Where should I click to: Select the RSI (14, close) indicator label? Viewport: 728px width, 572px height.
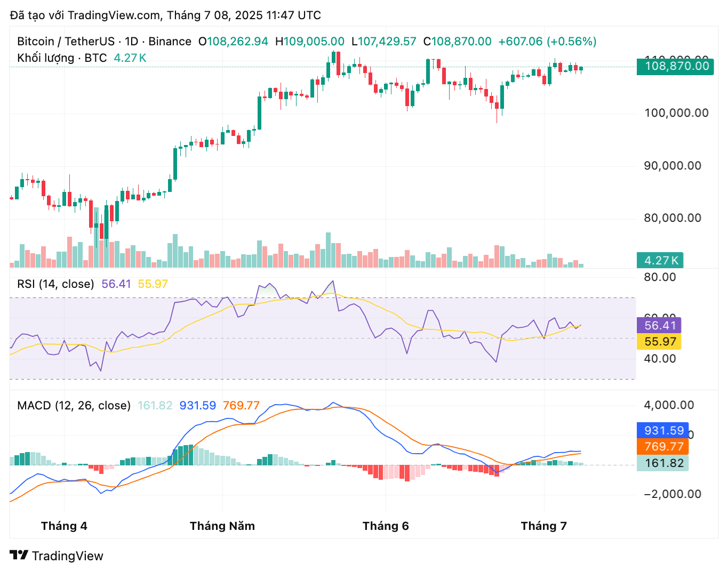tap(55, 284)
